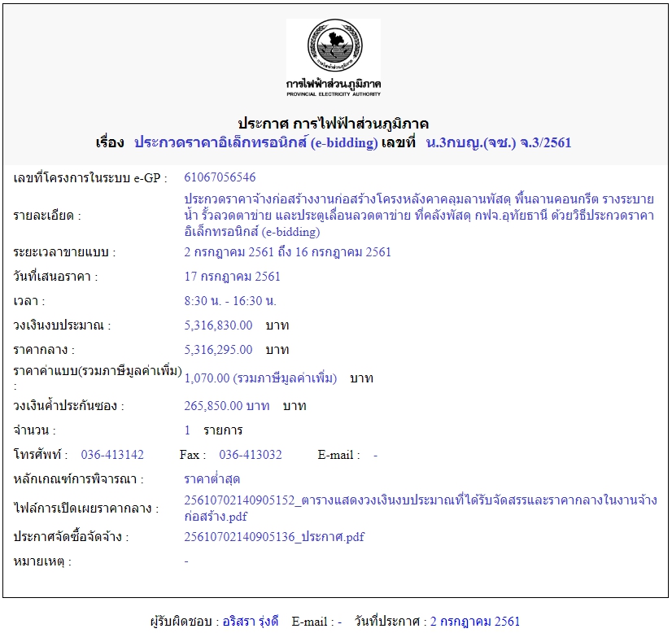Click the heading ประกาศ การไฟฟ้าส่วนภูมิภาค

333,124
